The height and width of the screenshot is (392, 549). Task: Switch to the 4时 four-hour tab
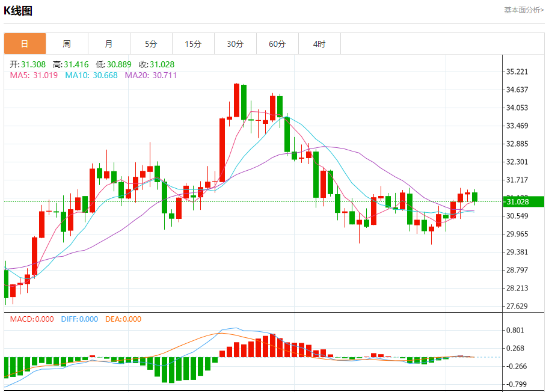tap(319, 44)
